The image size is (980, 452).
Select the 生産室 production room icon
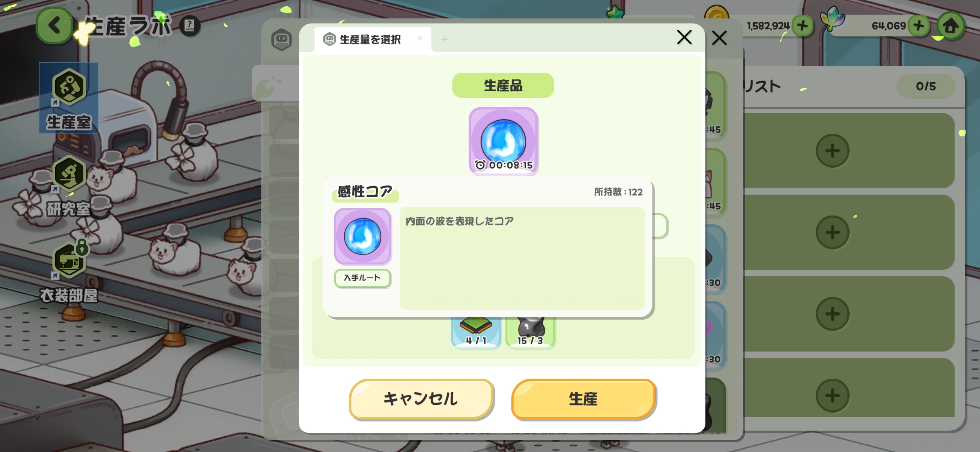click(x=69, y=98)
